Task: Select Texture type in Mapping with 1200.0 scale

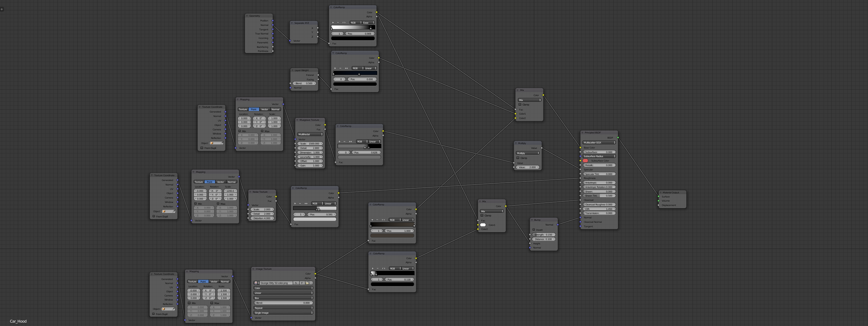Action: [x=199, y=182]
